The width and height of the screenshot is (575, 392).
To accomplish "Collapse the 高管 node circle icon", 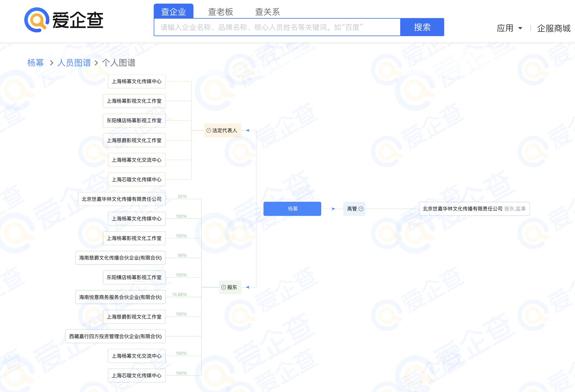I will [x=361, y=209].
